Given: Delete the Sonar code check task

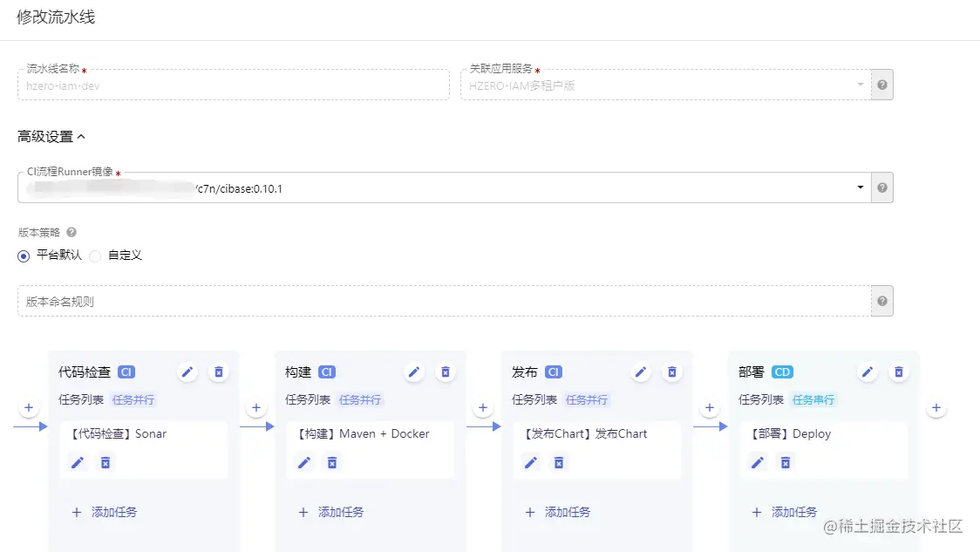Looking at the screenshot, I should (105, 462).
